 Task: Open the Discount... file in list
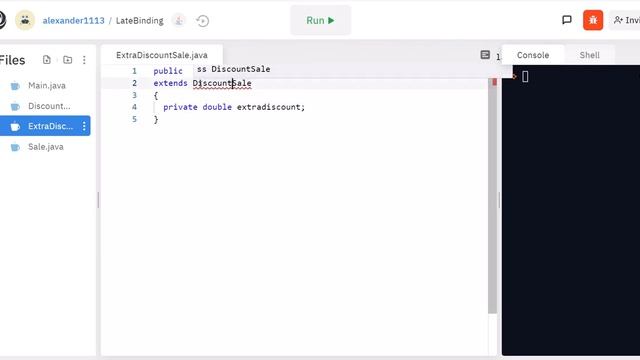pos(49,106)
